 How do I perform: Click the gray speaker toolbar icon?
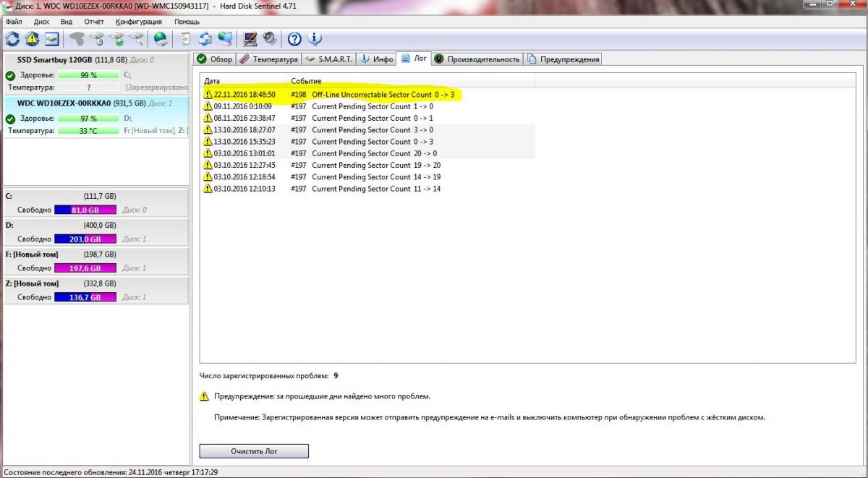coord(270,38)
